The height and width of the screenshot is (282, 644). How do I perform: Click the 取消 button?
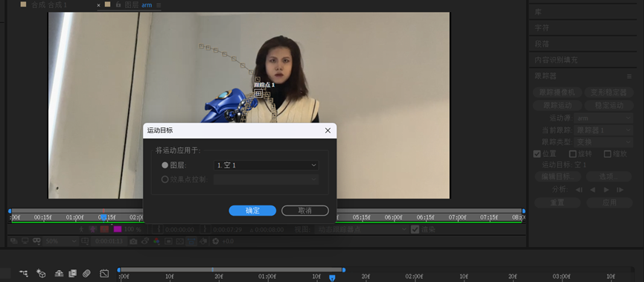click(305, 211)
